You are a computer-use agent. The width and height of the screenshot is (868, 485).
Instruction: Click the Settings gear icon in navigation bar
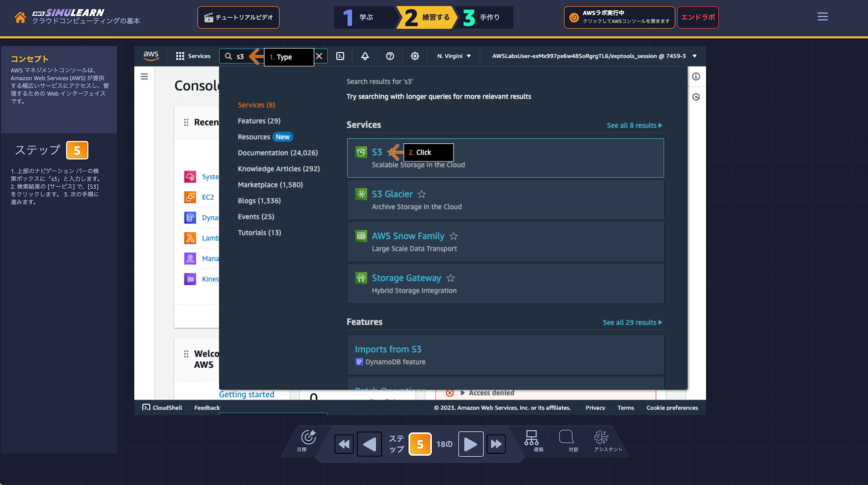pyautogui.click(x=415, y=56)
